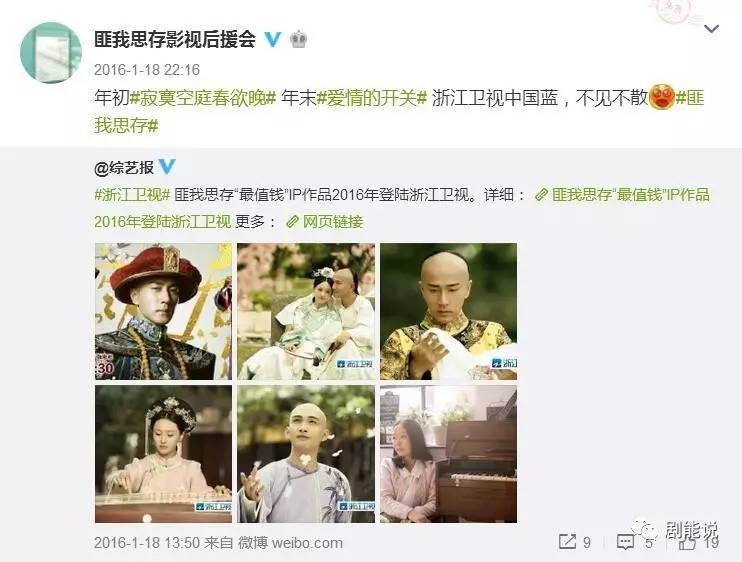Click the repost share icon

[567, 542]
